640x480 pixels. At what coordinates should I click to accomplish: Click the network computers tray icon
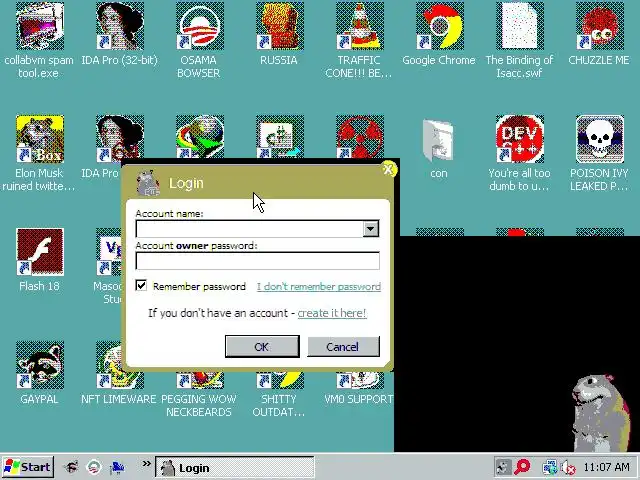[549, 467]
